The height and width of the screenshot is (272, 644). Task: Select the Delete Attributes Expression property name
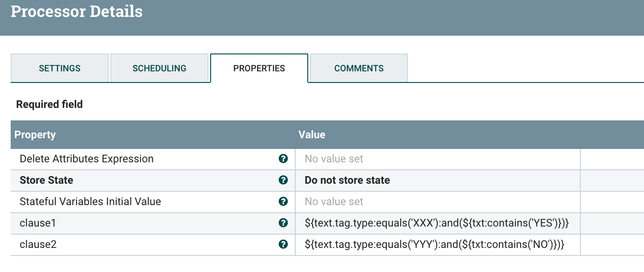click(86, 159)
